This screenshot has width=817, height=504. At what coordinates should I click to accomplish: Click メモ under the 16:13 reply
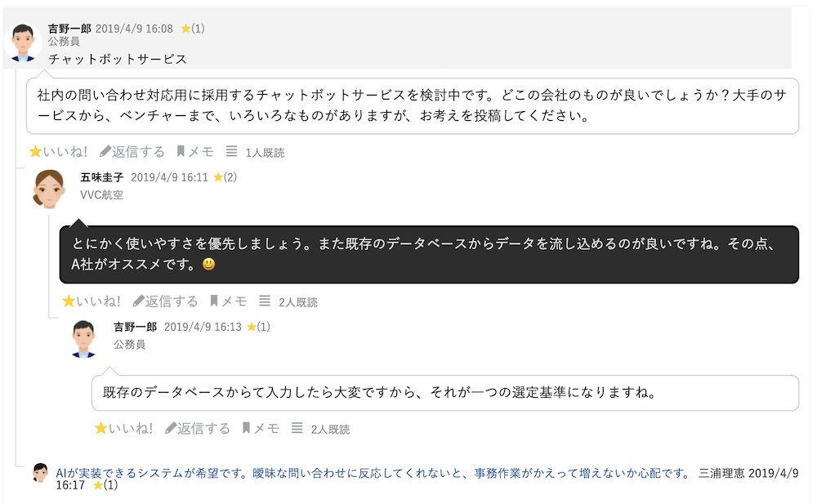click(261, 428)
